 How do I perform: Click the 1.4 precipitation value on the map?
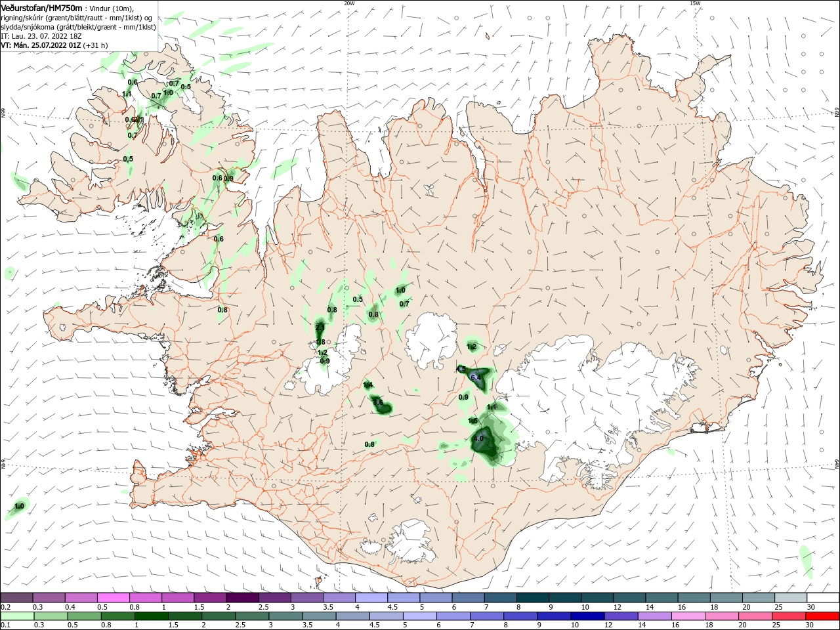368,385
